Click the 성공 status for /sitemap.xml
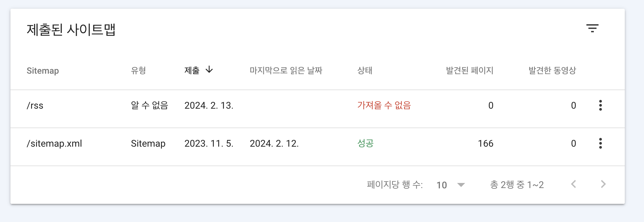 click(x=365, y=143)
